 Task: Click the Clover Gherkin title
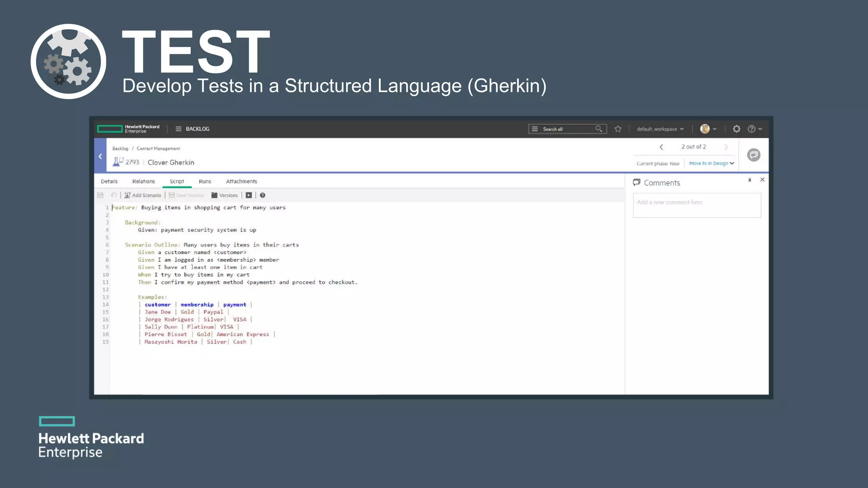171,163
